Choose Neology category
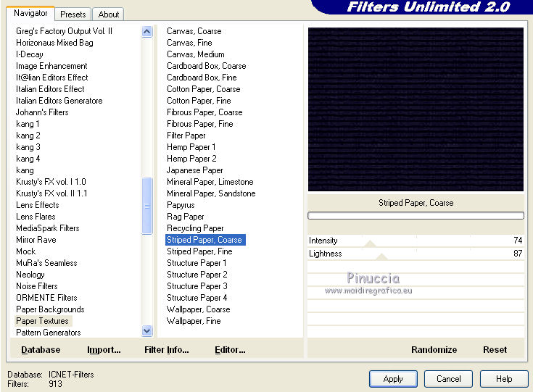 tap(30, 275)
